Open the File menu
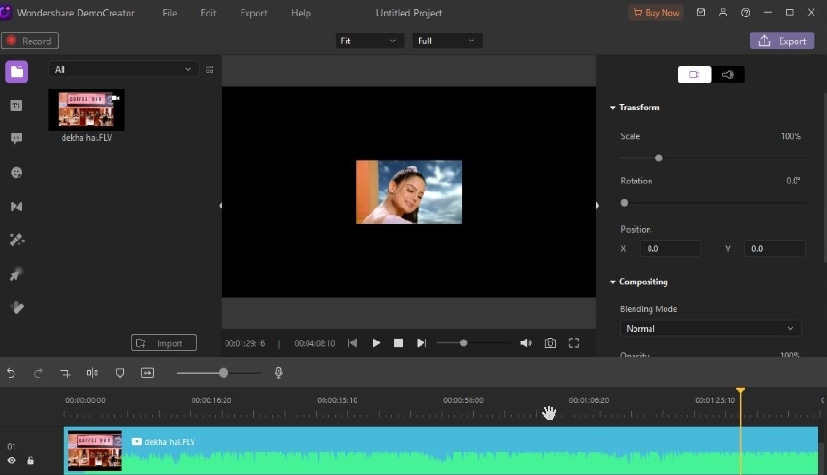Image resolution: width=827 pixels, height=475 pixels. [x=169, y=13]
